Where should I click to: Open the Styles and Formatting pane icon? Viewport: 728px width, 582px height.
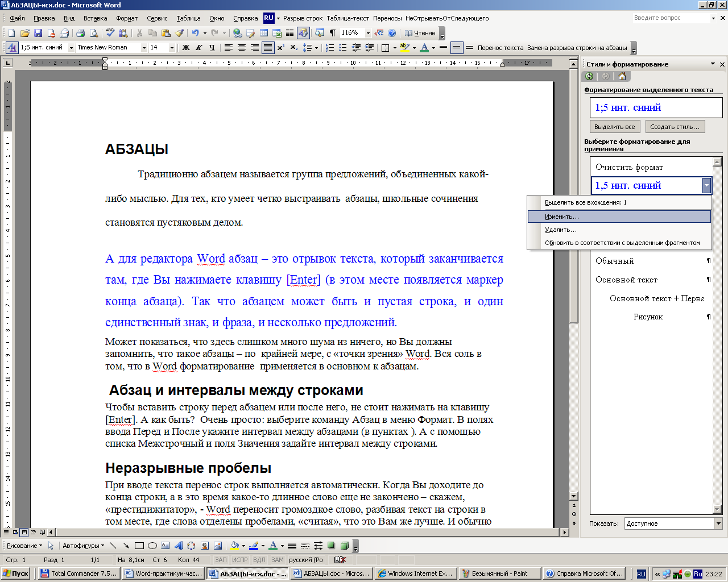11,48
